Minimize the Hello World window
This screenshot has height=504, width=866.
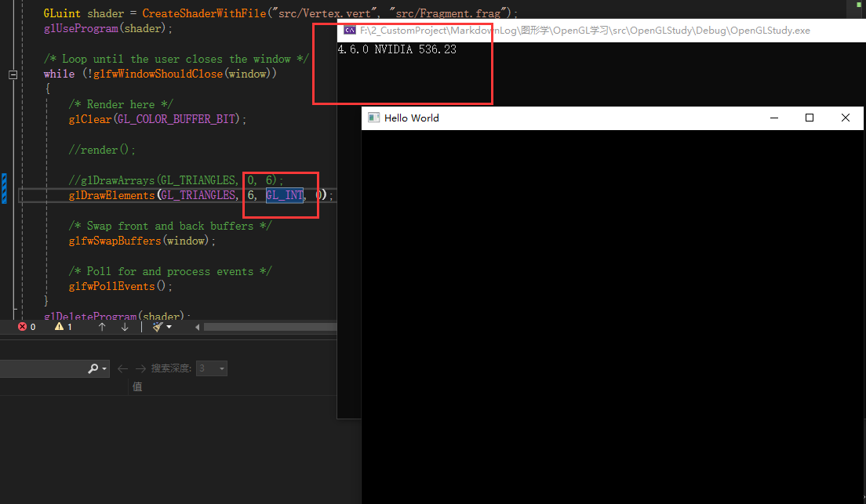(774, 118)
